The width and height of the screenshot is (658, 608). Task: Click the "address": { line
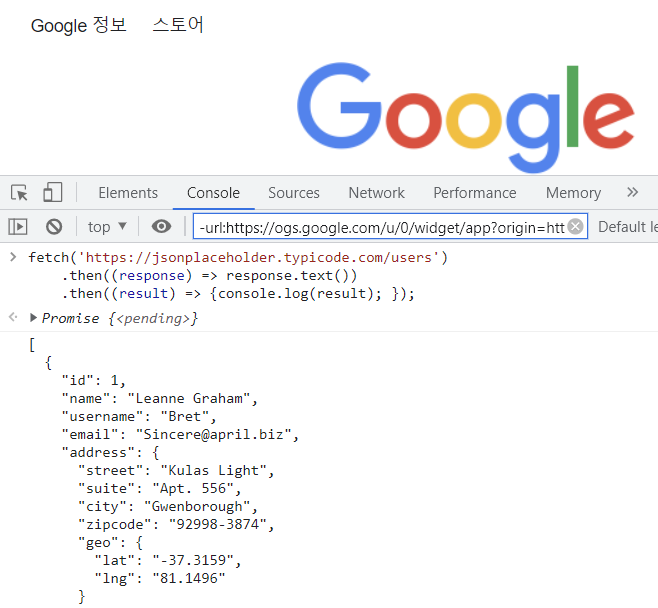[110, 453]
